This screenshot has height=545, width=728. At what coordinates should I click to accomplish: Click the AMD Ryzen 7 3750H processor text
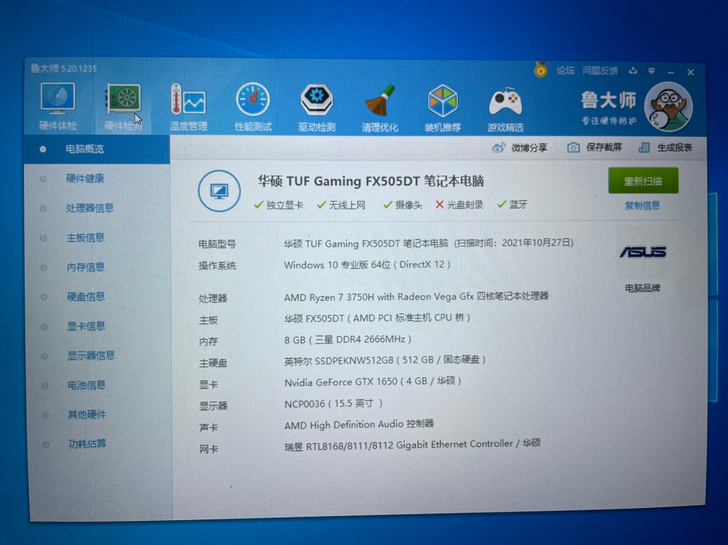click(416, 296)
